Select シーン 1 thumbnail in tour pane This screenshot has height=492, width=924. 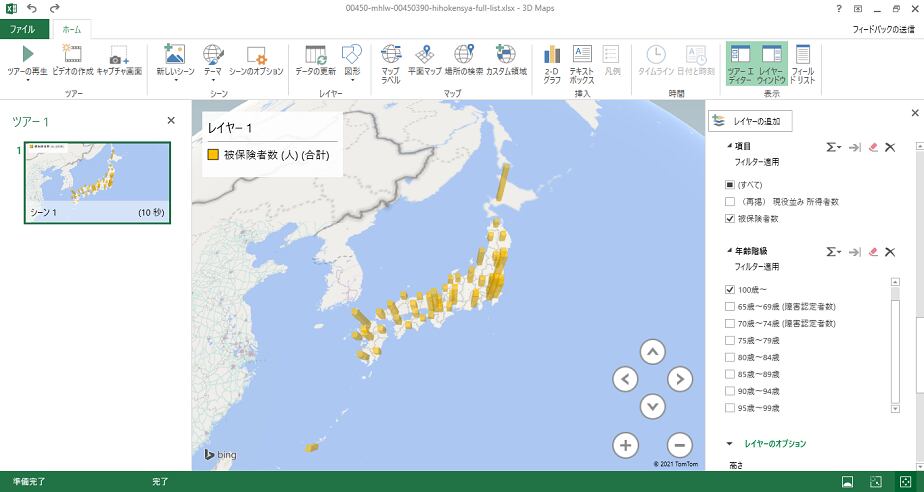(97, 182)
